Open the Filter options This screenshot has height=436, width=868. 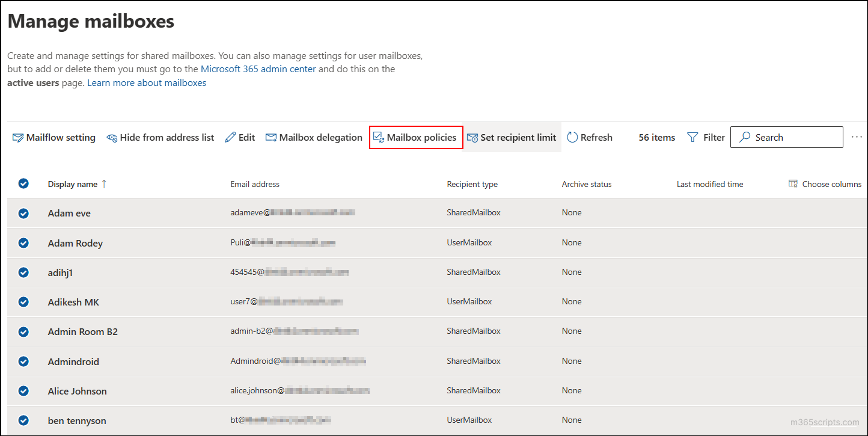[705, 137]
